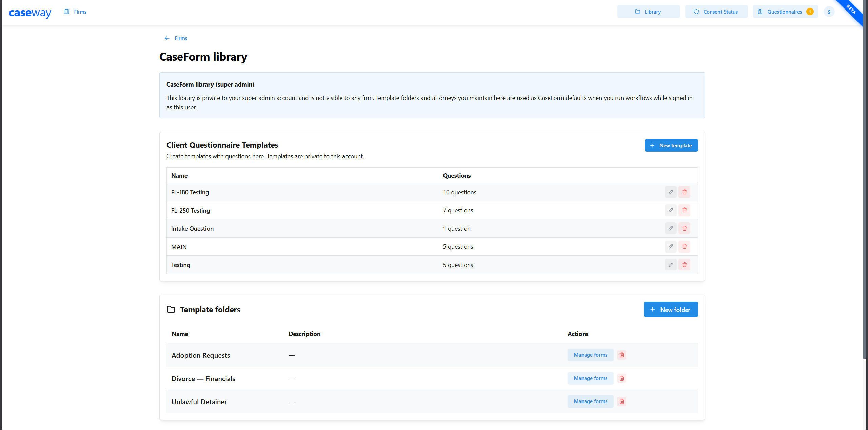The width and height of the screenshot is (868, 430).
Task: Click the Questionnaires notification badge
Action: point(810,12)
